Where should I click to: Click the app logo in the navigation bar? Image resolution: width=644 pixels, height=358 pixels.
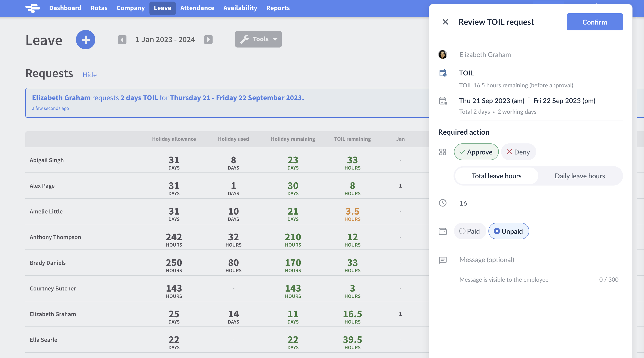(32, 8)
